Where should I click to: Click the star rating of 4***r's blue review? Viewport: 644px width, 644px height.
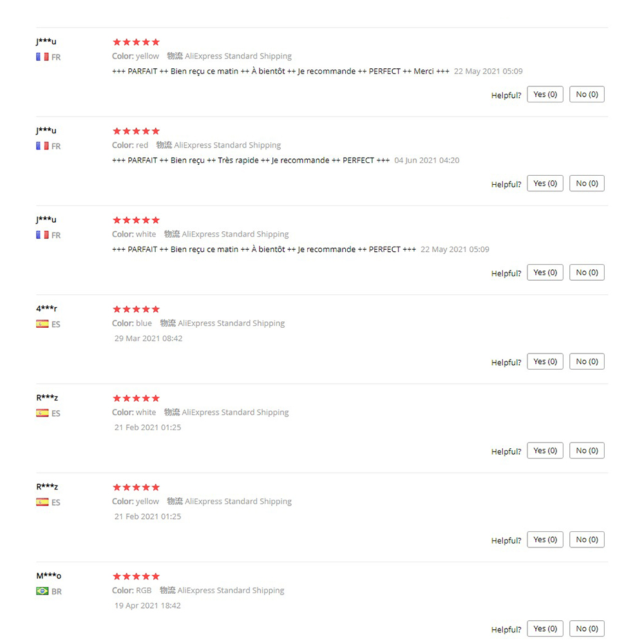coord(136,309)
